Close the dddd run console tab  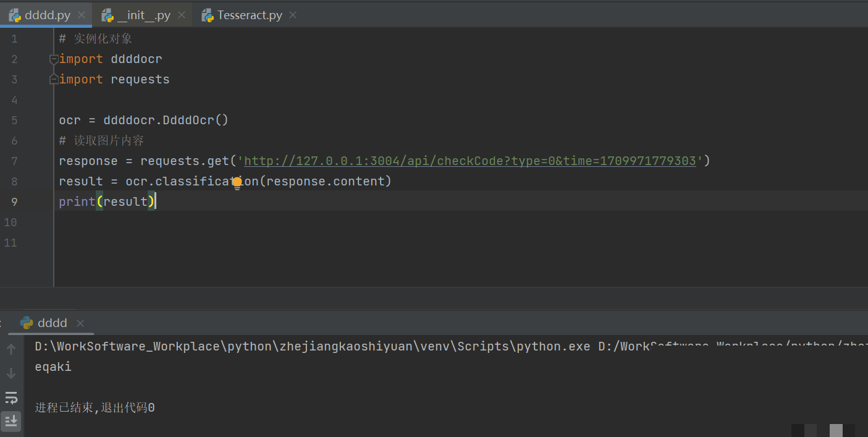pyautogui.click(x=80, y=323)
